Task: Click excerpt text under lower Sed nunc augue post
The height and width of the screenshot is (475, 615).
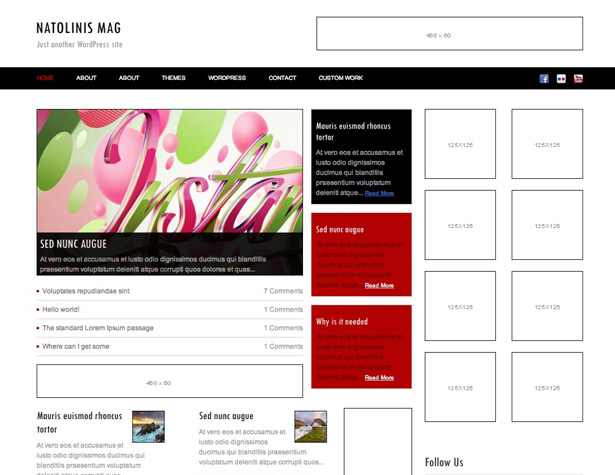Action: tap(261, 447)
